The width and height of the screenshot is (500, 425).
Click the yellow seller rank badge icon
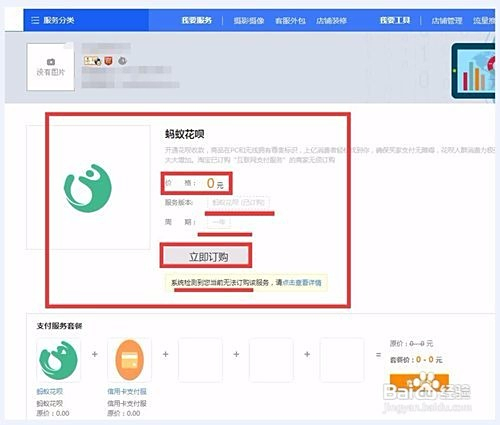[92, 61]
